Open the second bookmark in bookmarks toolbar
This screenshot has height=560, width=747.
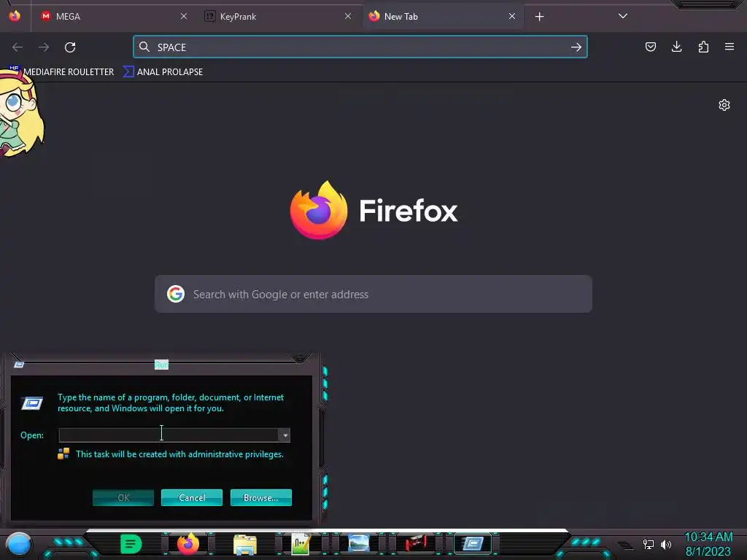click(x=163, y=72)
